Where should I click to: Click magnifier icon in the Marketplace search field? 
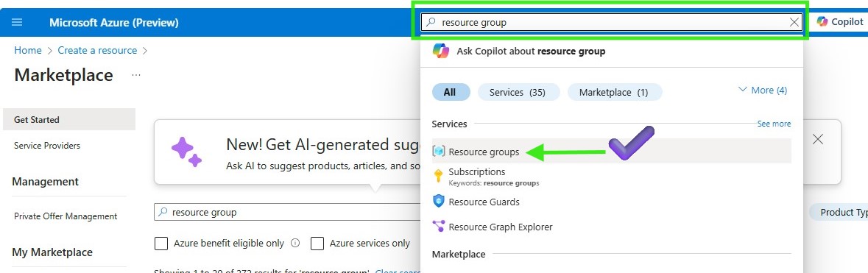(x=163, y=212)
